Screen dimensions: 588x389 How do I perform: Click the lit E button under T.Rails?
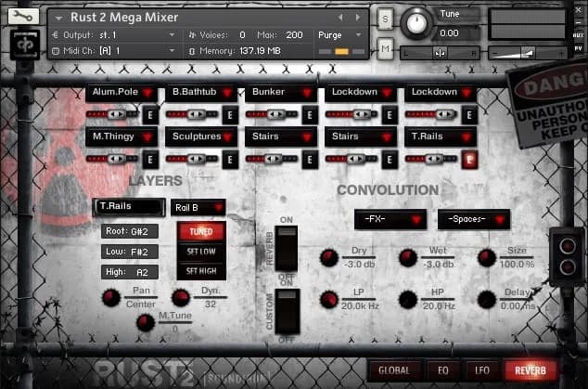(469, 160)
